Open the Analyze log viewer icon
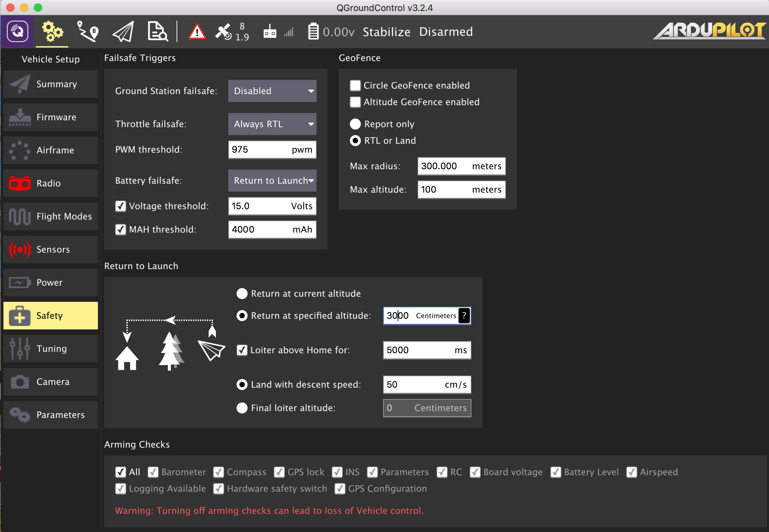This screenshot has width=769, height=532. click(x=158, y=32)
